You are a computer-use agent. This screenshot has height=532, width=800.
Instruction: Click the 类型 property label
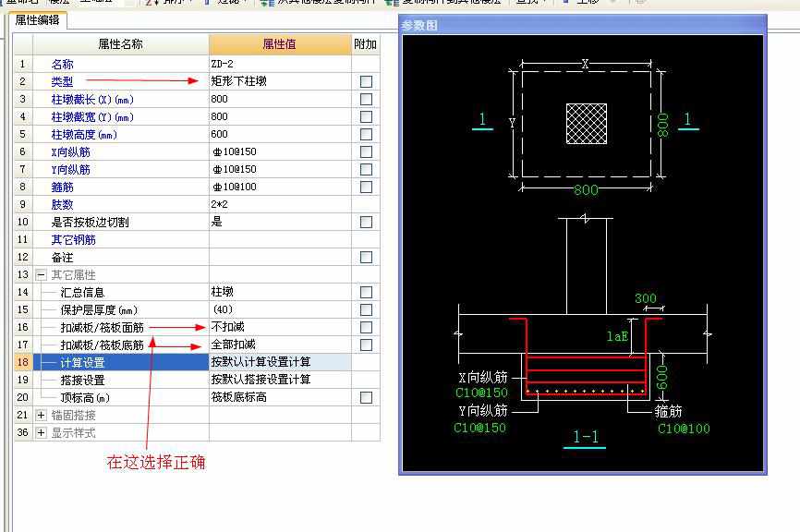[x=62, y=81]
